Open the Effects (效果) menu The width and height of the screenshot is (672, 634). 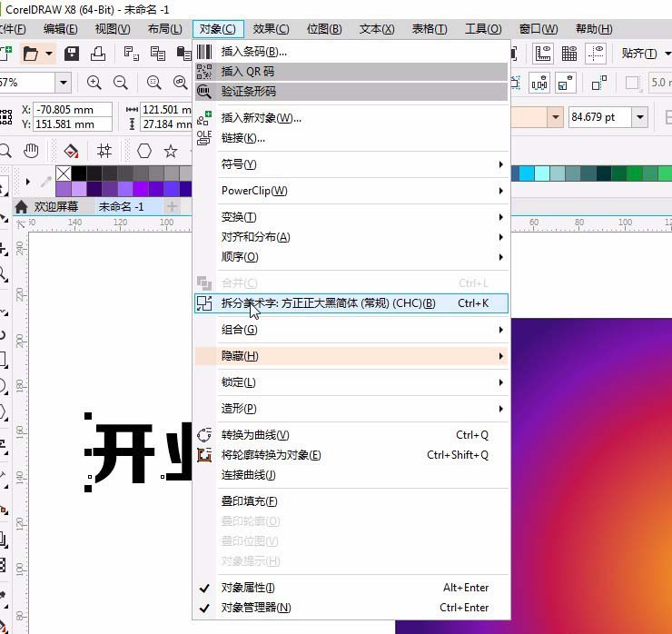click(x=271, y=29)
